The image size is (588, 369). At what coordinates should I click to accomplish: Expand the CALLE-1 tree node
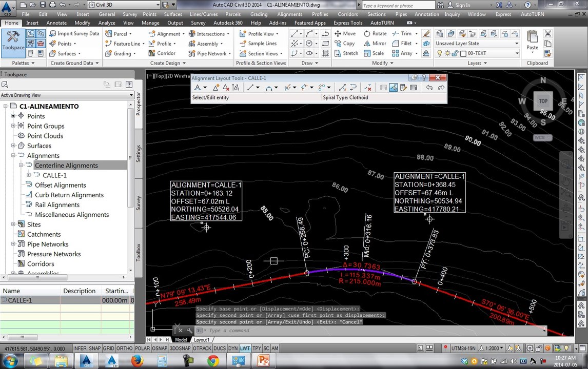(x=29, y=175)
